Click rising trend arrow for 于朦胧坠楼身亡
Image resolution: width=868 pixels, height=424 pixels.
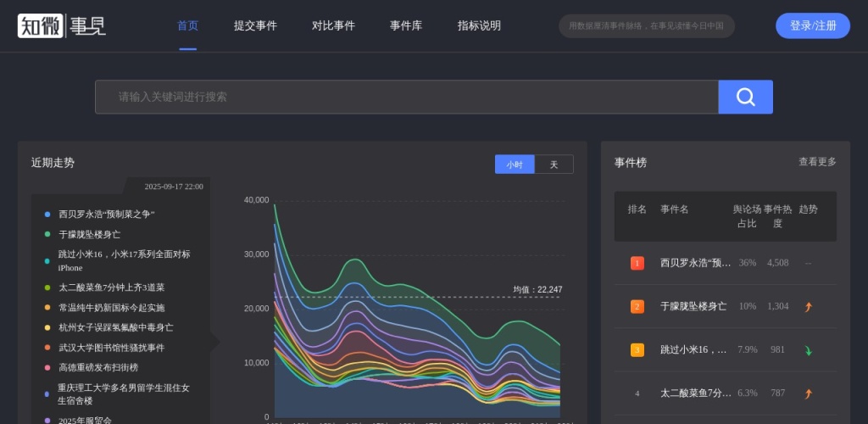click(808, 307)
